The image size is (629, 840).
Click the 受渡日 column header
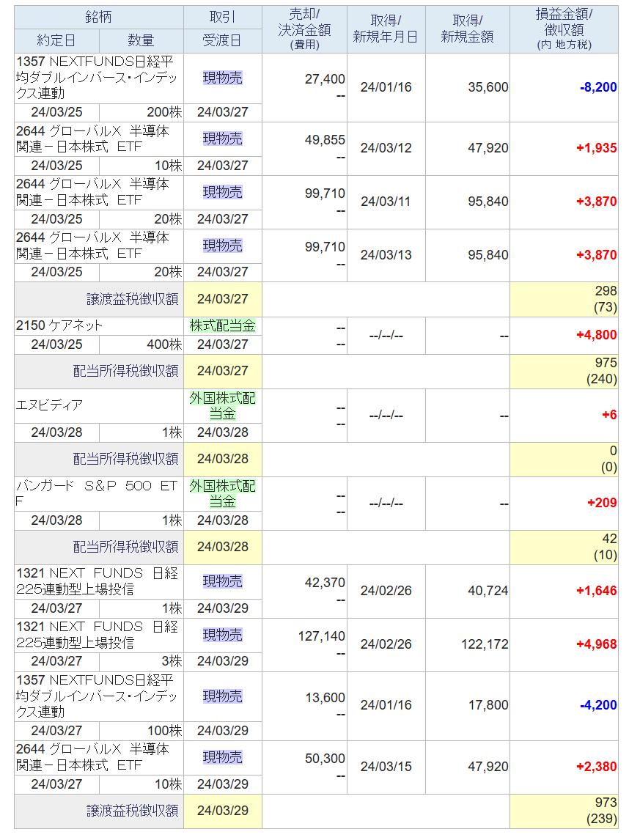pos(222,41)
